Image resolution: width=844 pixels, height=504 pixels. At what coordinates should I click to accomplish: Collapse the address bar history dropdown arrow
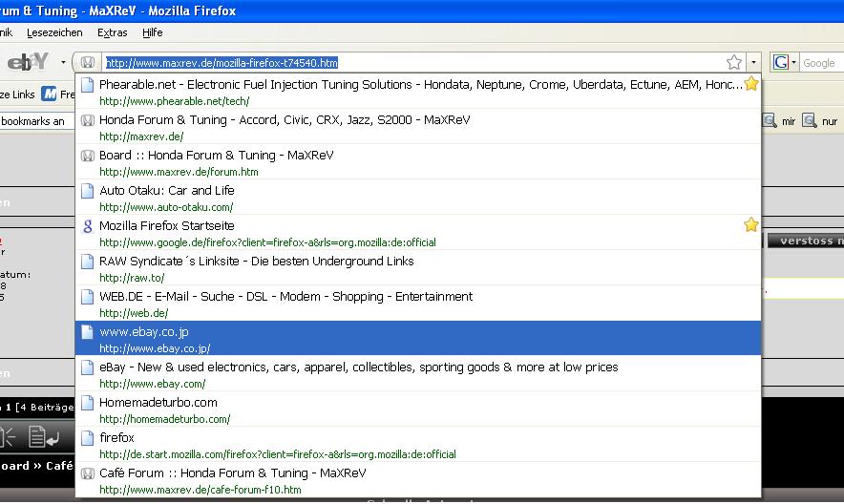753,63
